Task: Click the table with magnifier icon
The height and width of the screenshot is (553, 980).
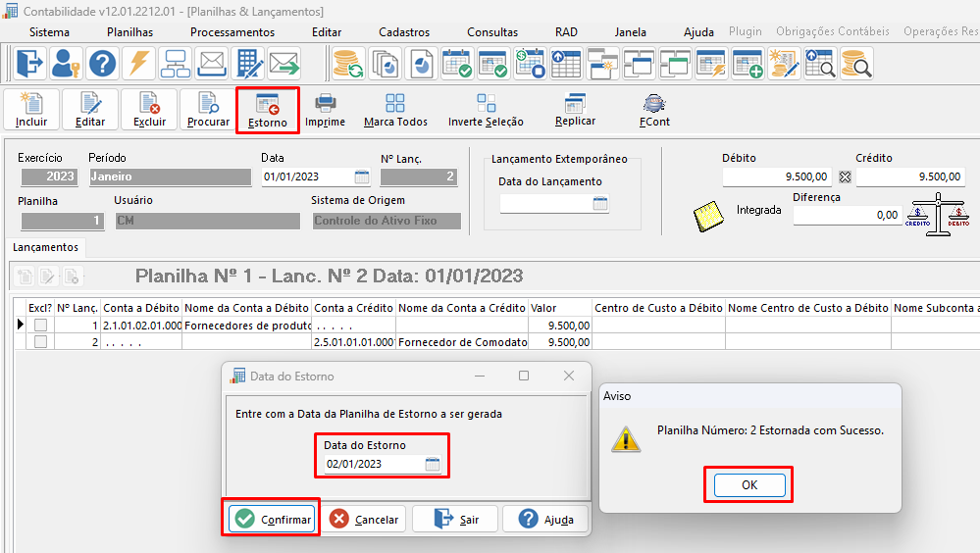Action: [x=820, y=63]
